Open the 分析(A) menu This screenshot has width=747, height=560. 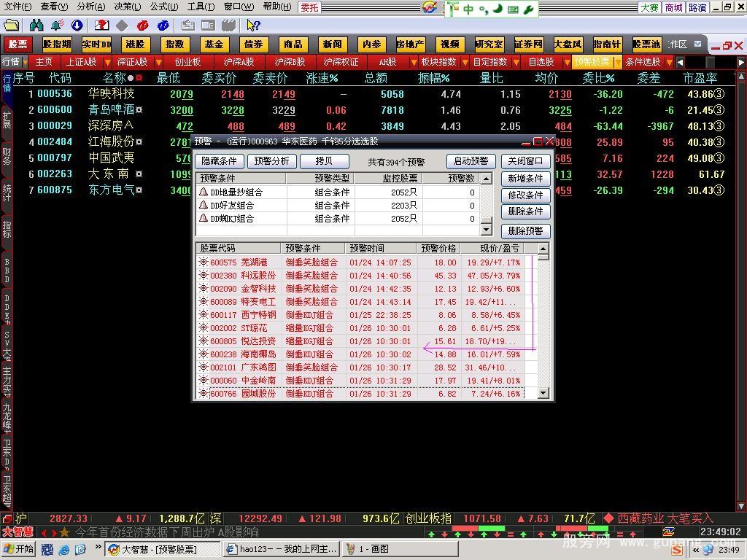[x=91, y=7]
